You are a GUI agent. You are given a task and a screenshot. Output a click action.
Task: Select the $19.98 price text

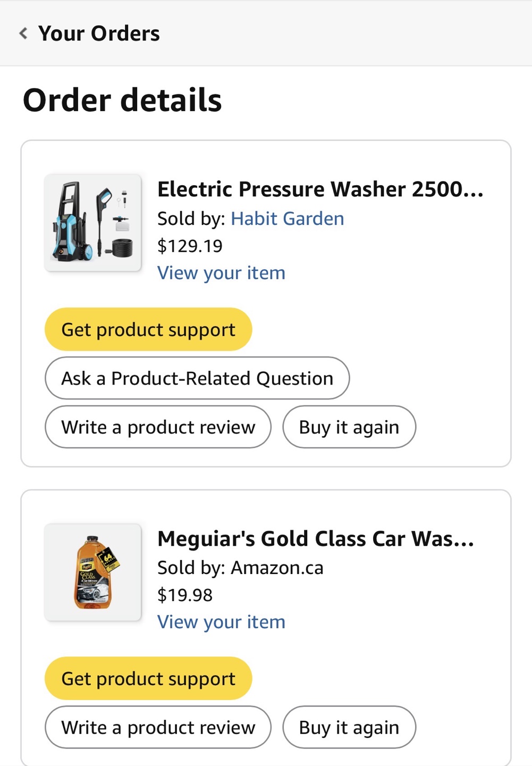pyautogui.click(x=185, y=595)
